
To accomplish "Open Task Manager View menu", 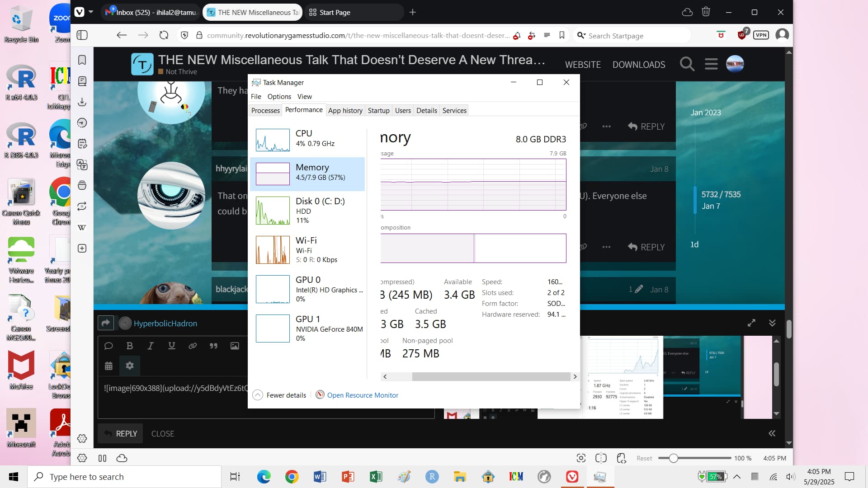I will click(304, 96).
